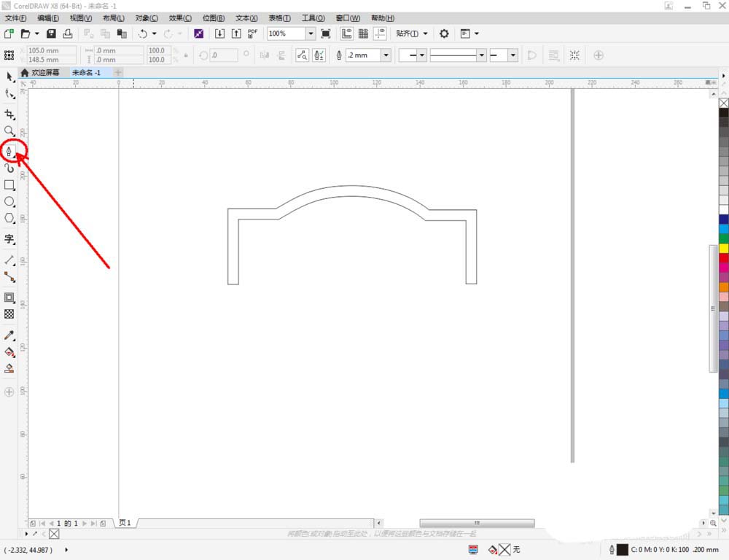Click the Save icon
This screenshot has height=560, width=729.
click(x=51, y=34)
